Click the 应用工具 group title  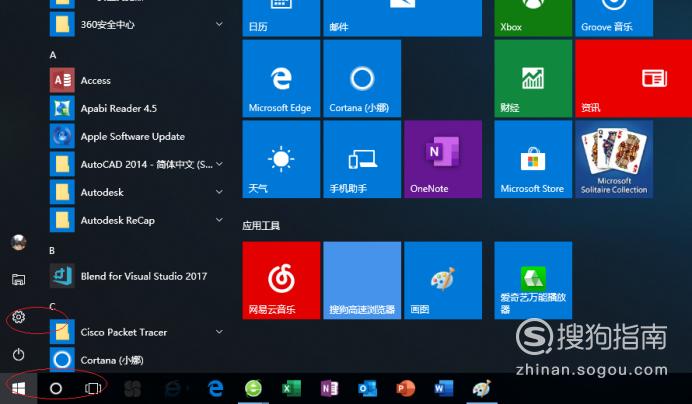pyautogui.click(x=261, y=226)
